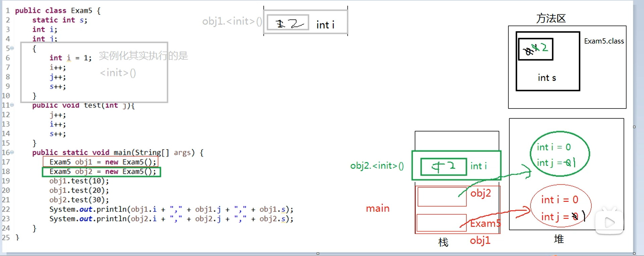The width and height of the screenshot is (644, 256).
Task: Collapse the test method at line 11
Action: pos(12,105)
